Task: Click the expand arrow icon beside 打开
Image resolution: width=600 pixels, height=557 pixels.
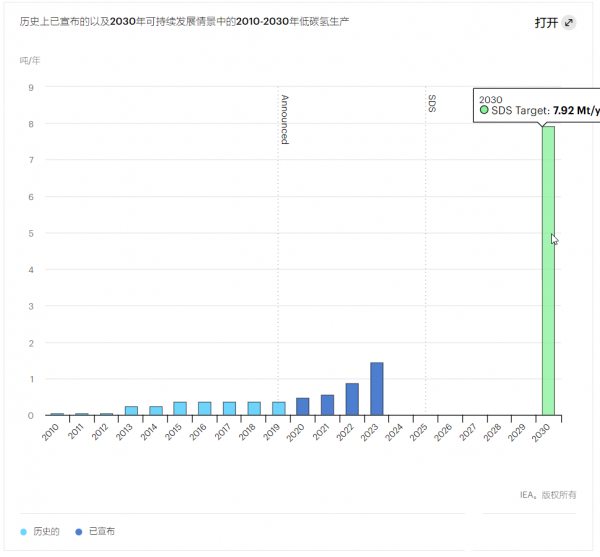Action: [569, 23]
